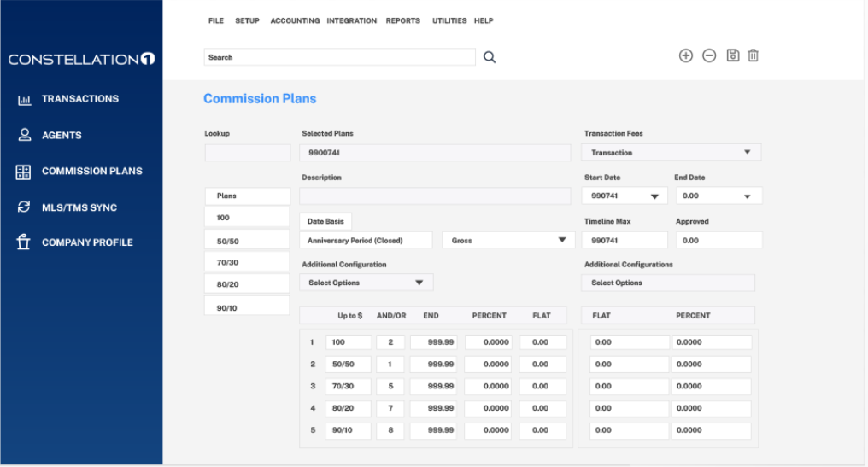
Task: Click row 2 Up to $ cell 50/50
Action: tap(349, 364)
